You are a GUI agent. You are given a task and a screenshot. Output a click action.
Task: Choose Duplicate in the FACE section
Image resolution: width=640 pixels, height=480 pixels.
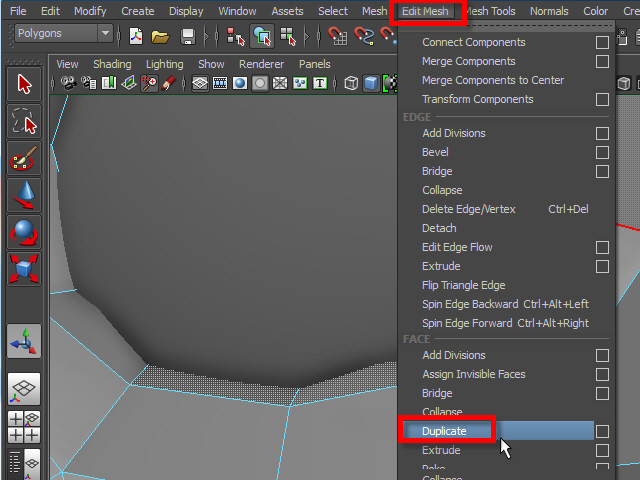tap(498, 431)
